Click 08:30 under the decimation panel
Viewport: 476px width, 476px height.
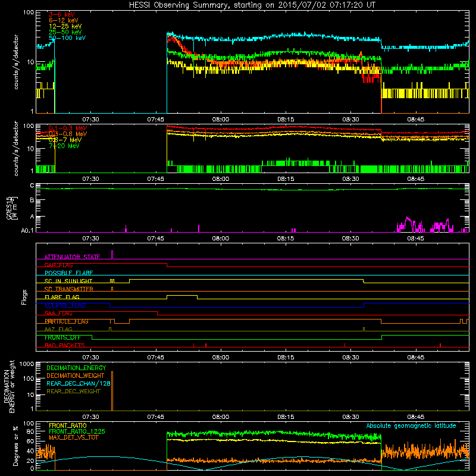tap(350, 417)
